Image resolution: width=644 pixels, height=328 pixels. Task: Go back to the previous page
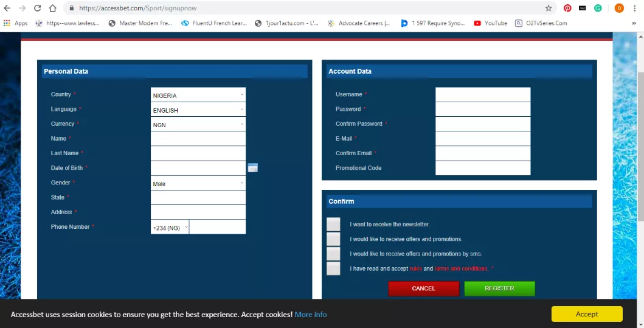click(7, 9)
